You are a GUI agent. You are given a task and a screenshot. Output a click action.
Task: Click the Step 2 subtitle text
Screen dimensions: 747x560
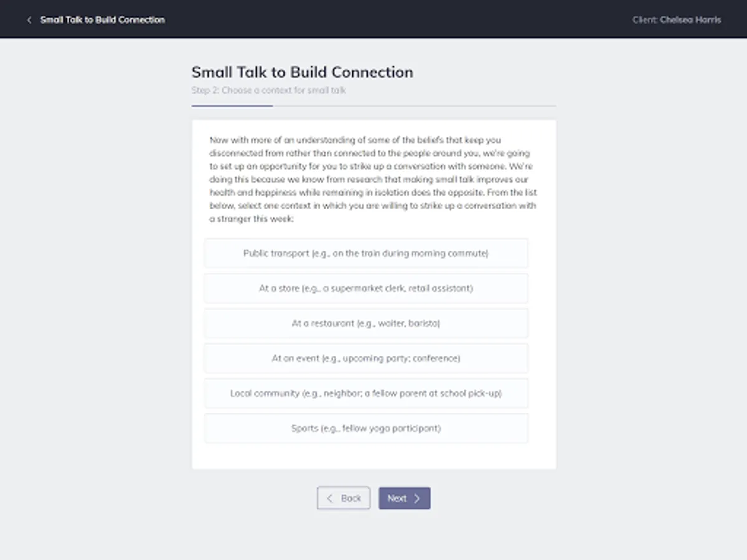[268, 90]
